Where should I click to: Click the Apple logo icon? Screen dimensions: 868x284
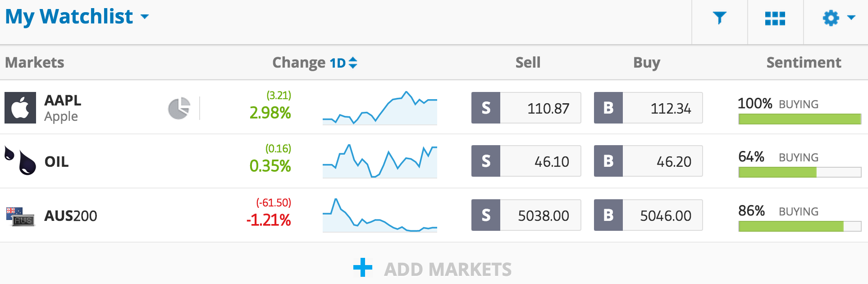tap(20, 108)
